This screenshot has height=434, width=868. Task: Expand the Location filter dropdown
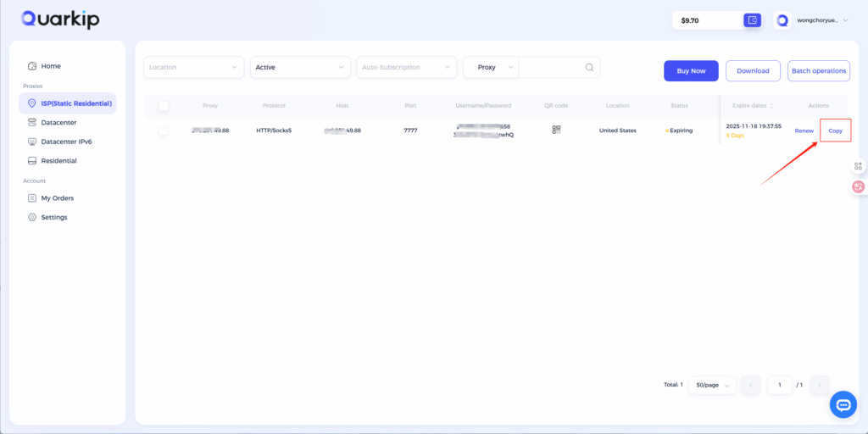click(194, 68)
